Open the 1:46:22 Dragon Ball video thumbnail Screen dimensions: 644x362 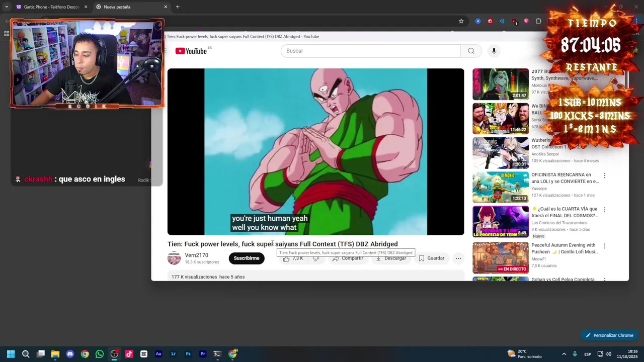pos(501,119)
